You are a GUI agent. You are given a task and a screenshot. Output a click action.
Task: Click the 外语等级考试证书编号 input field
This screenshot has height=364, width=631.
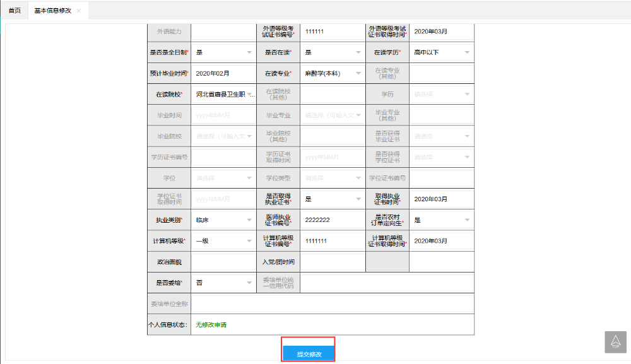[x=332, y=31]
